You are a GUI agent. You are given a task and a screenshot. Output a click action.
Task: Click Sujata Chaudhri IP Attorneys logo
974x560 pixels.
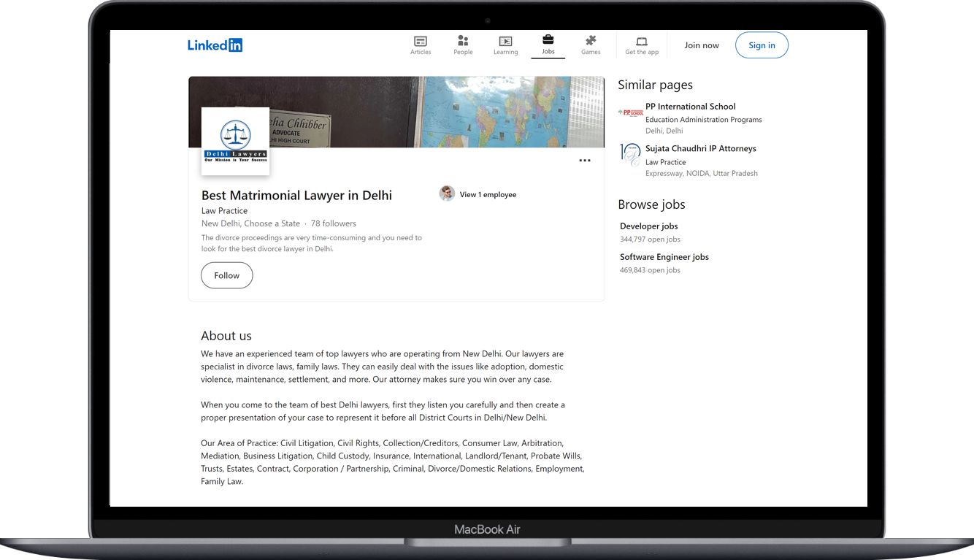tap(629, 154)
